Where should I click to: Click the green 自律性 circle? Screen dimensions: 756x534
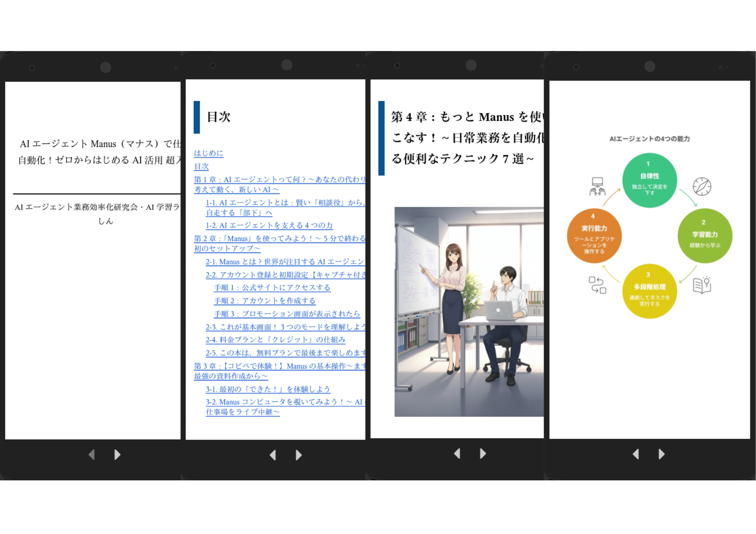click(649, 181)
